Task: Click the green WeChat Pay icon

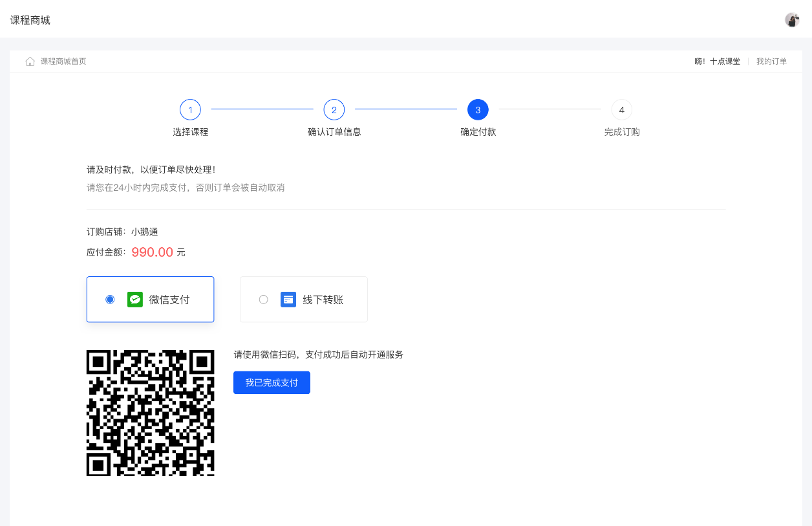Action: pos(135,300)
